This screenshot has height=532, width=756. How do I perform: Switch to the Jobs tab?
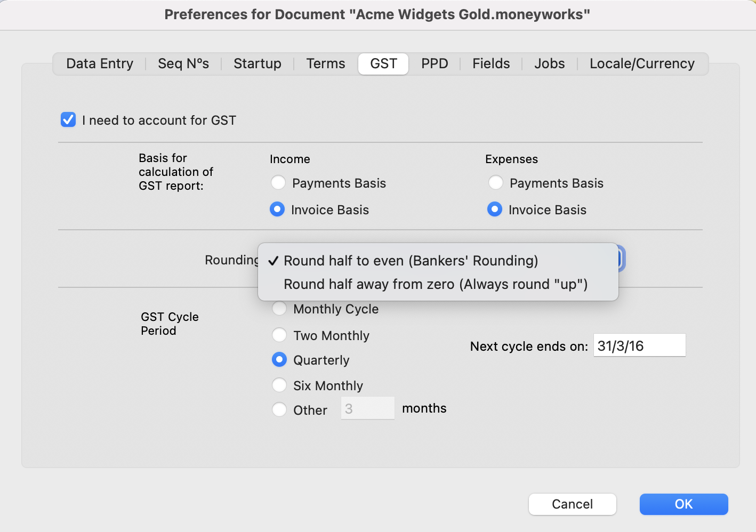[549, 63]
